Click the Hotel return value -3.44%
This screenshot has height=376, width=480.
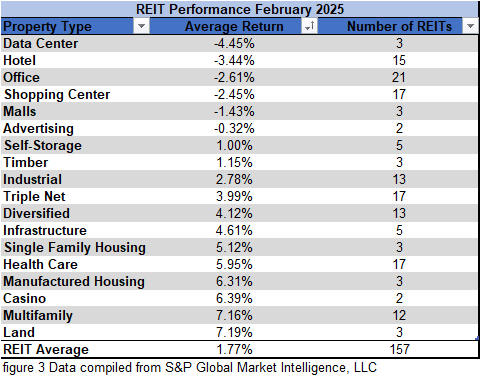pos(234,60)
